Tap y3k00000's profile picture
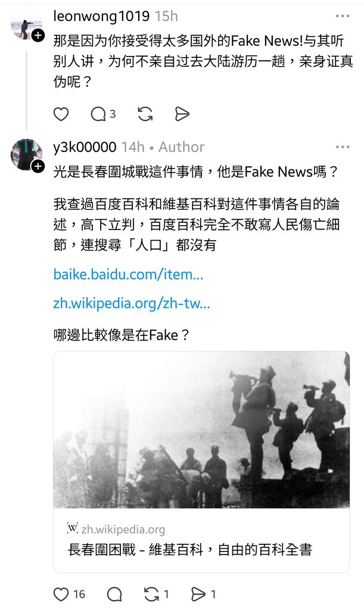 26,155
